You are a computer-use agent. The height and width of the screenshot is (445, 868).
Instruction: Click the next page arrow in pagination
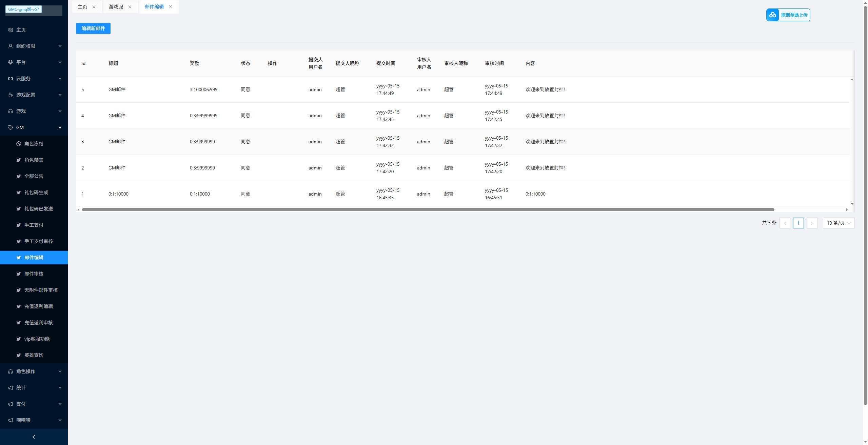coord(812,223)
